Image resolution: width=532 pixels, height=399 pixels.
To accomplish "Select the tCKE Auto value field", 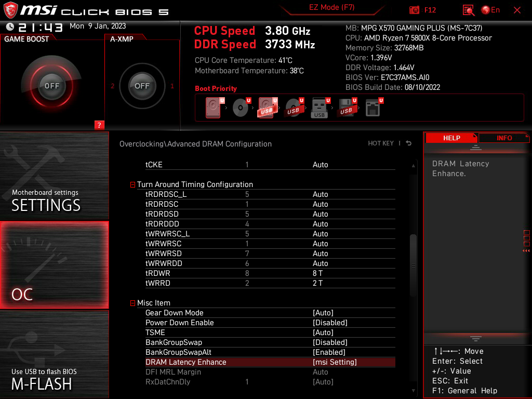I will pos(320,165).
